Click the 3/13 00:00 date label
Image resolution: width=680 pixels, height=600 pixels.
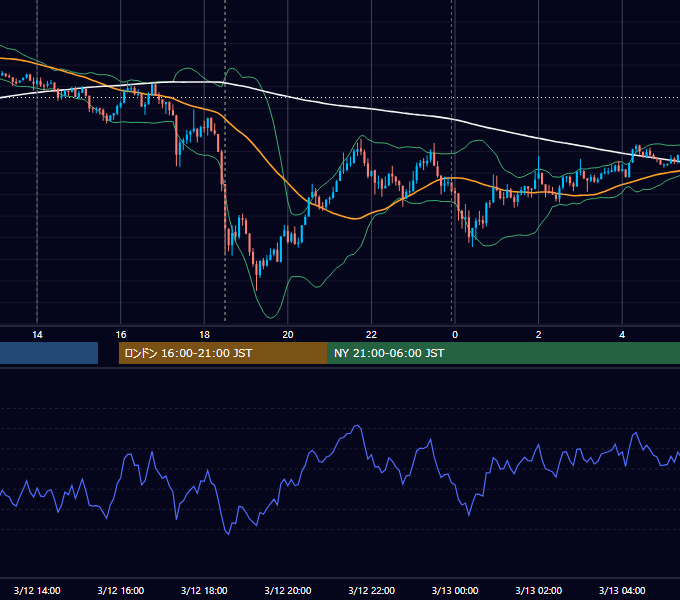[x=455, y=590]
